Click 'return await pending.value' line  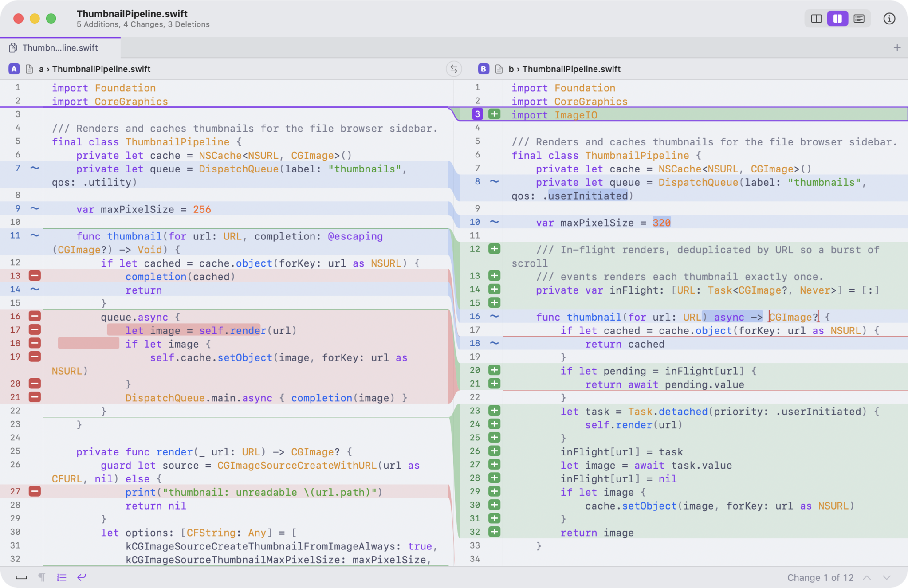(x=664, y=384)
